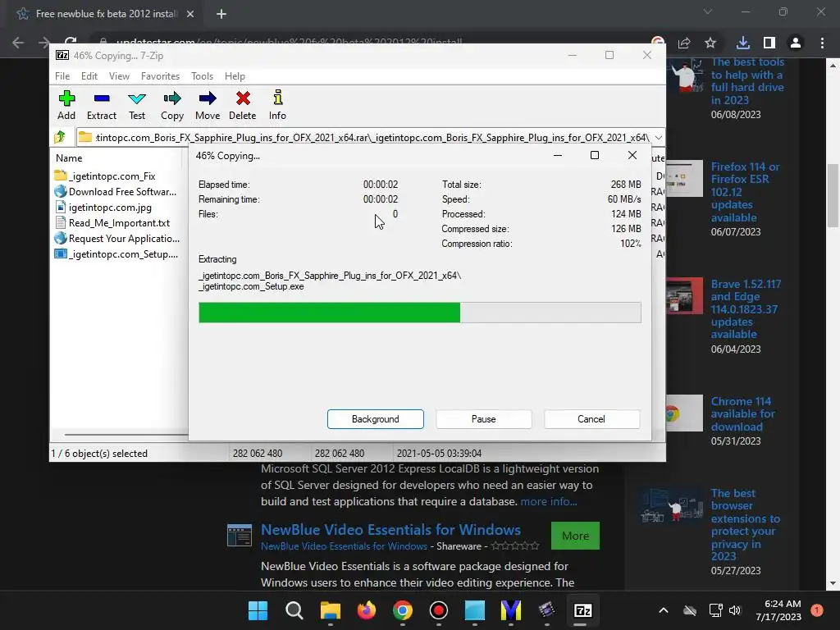Image resolution: width=840 pixels, height=630 pixels.
Task: Pause the copying operation
Action: point(484,419)
